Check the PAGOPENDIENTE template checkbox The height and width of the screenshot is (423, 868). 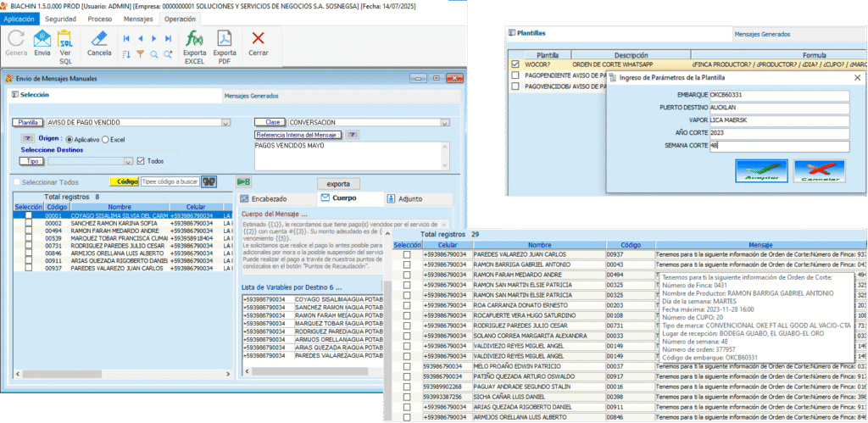(x=515, y=75)
